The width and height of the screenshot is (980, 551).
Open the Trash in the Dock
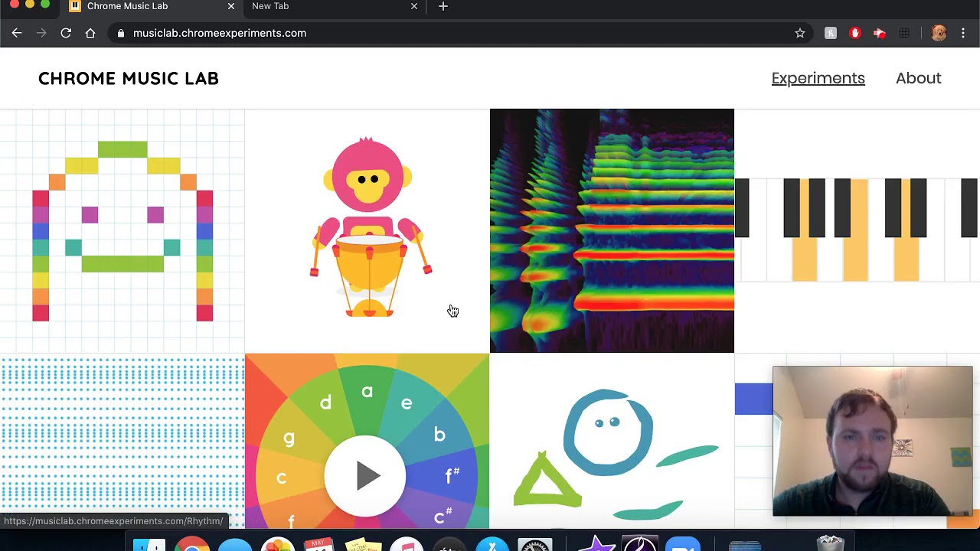click(831, 544)
